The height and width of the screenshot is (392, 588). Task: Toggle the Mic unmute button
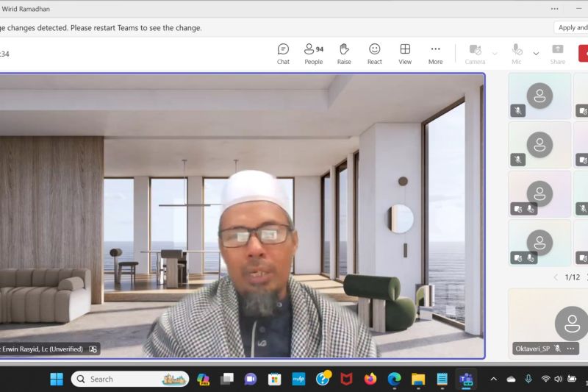point(517,53)
